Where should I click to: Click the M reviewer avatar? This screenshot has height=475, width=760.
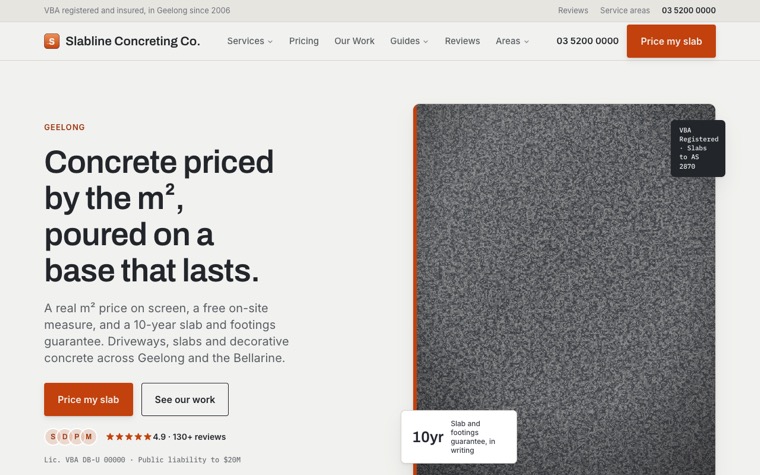pos(89,437)
